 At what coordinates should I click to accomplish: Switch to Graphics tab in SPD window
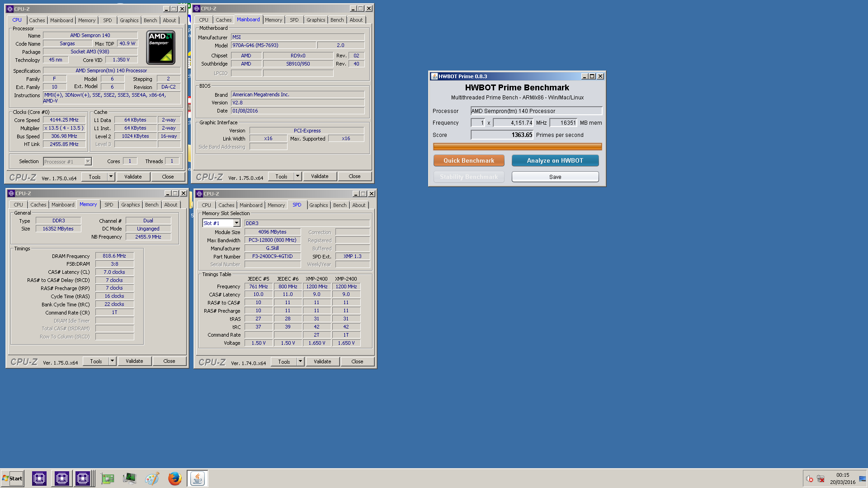click(319, 205)
